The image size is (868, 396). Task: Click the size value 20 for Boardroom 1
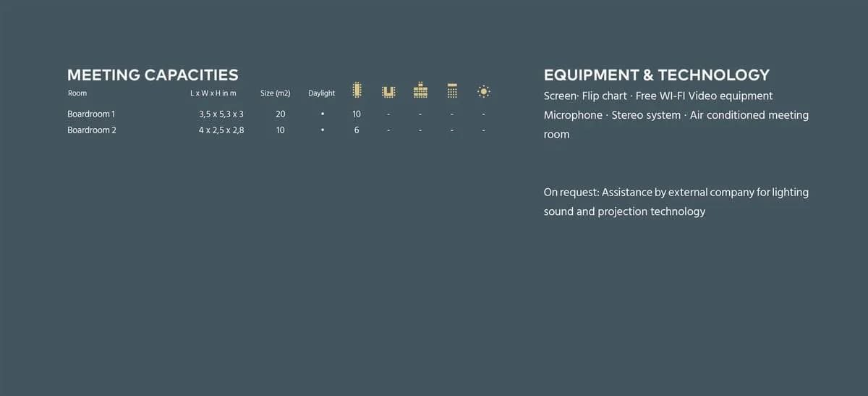tap(280, 114)
